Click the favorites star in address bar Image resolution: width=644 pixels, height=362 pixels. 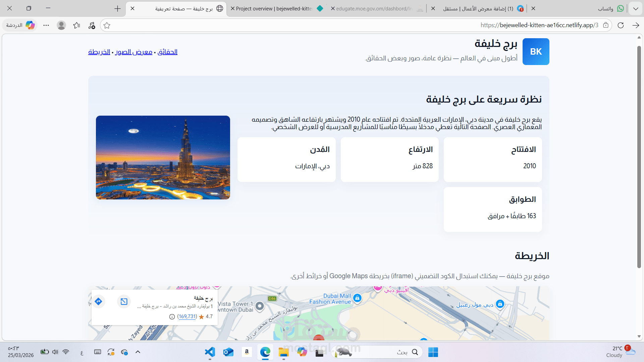pyautogui.click(x=107, y=25)
